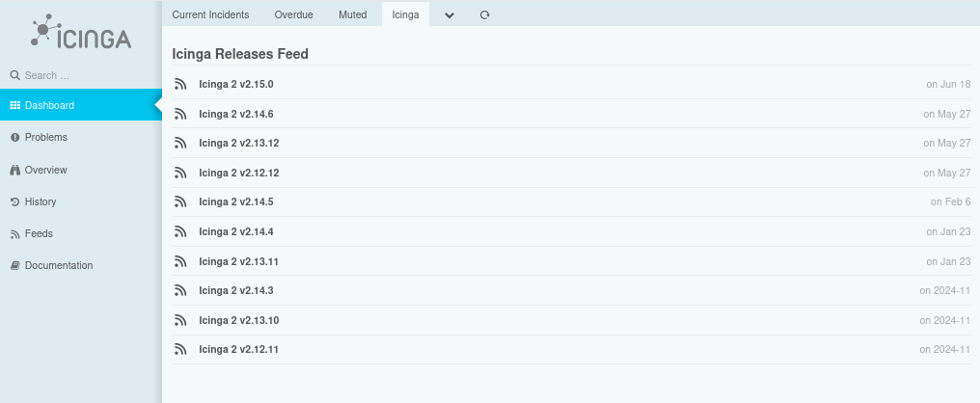980x403 pixels.
Task: Click the Icinga Releases Feed heading
Action: (240, 54)
